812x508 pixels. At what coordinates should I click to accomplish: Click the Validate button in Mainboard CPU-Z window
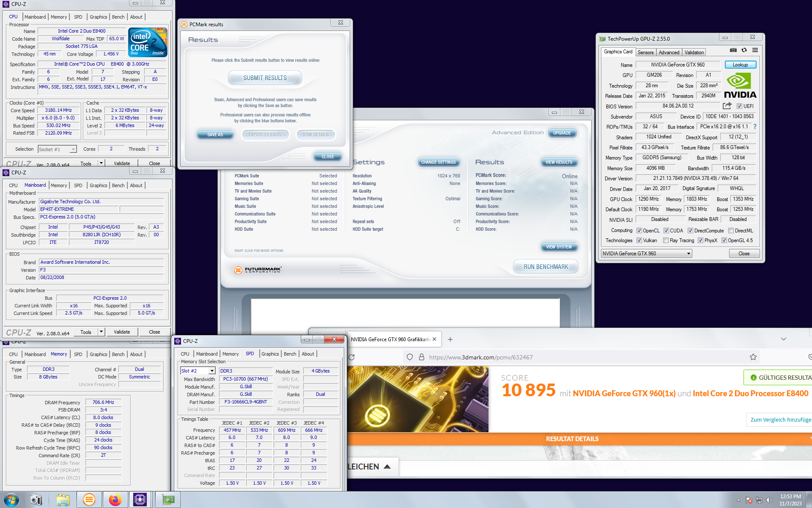tap(122, 332)
